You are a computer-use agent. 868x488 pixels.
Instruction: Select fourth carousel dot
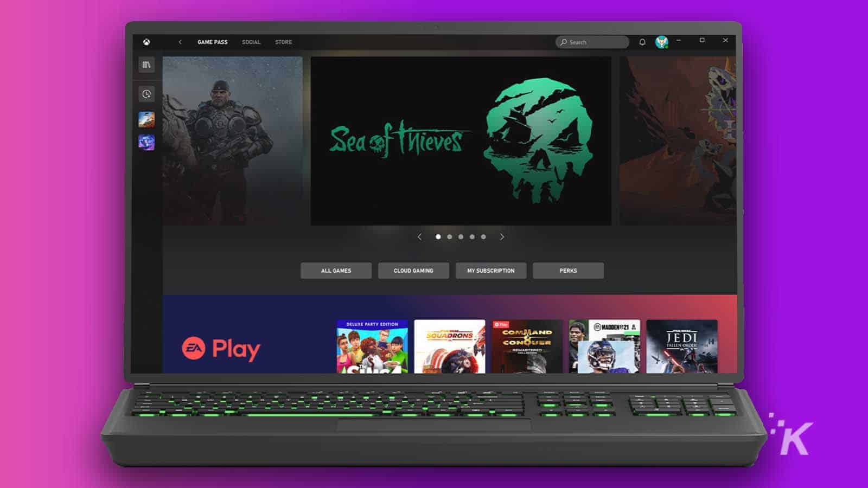click(x=472, y=237)
